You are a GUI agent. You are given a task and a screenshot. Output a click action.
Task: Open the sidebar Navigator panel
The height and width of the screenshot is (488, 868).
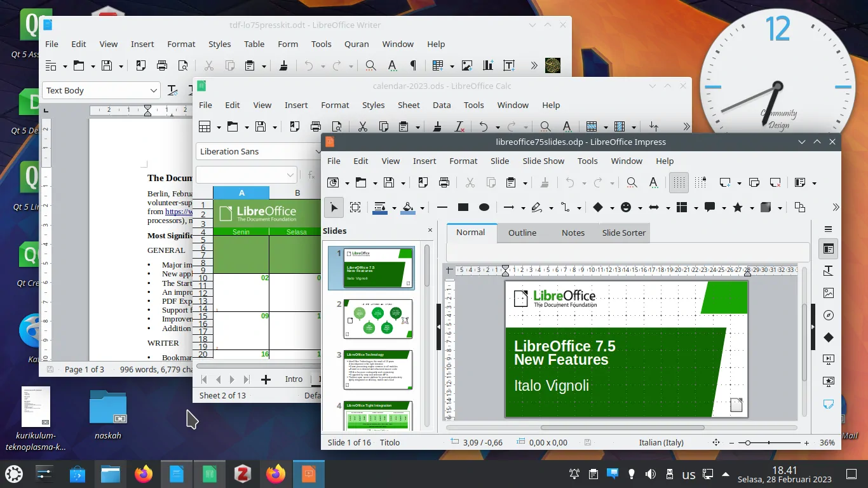point(828,315)
